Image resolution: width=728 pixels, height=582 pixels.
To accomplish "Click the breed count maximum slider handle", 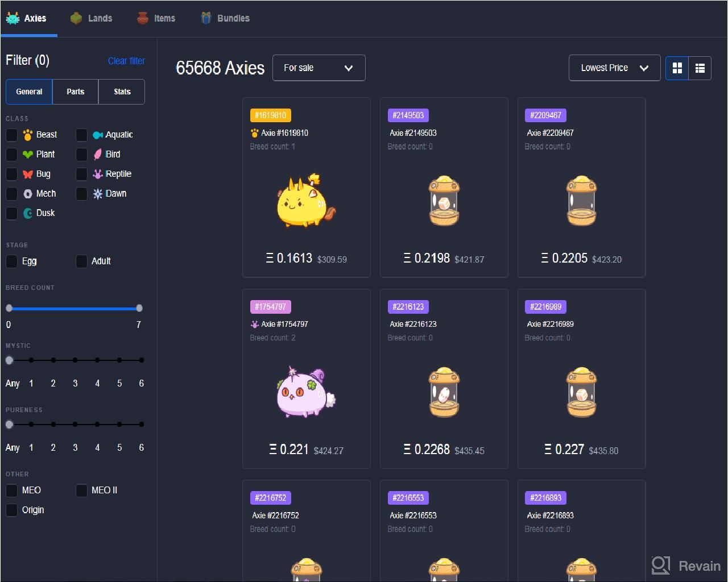I will (139, 308).
